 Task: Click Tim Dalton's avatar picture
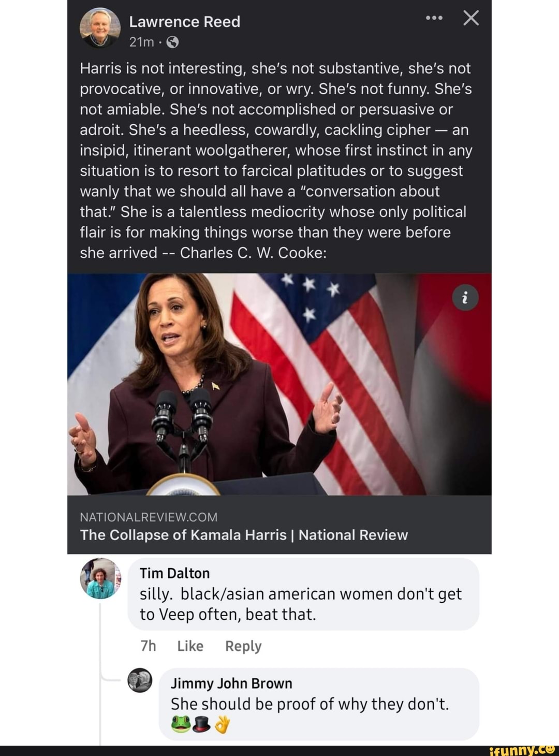tap(100, 578)
